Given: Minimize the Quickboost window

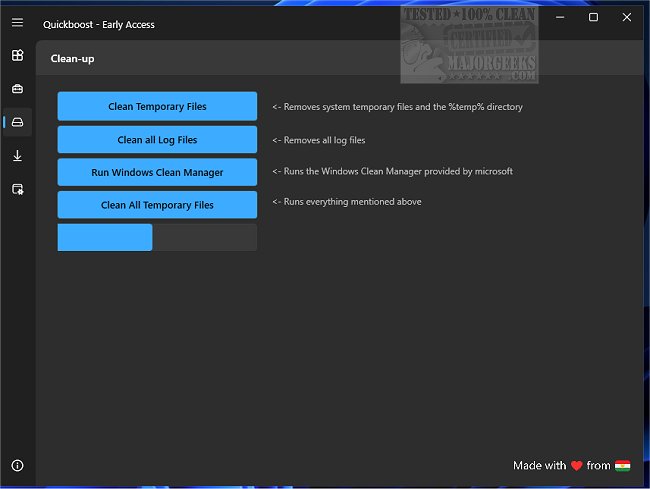Looking at the screenshot, I should point(560,17).
